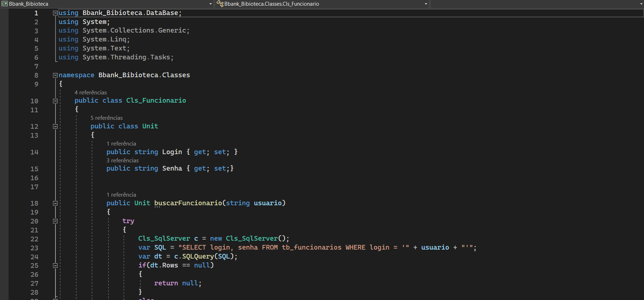Collapse the namespace Bbank_Bibioteca.Classes block
The width and height of the screenshot is (644, 300).
[x=55, y=75]
